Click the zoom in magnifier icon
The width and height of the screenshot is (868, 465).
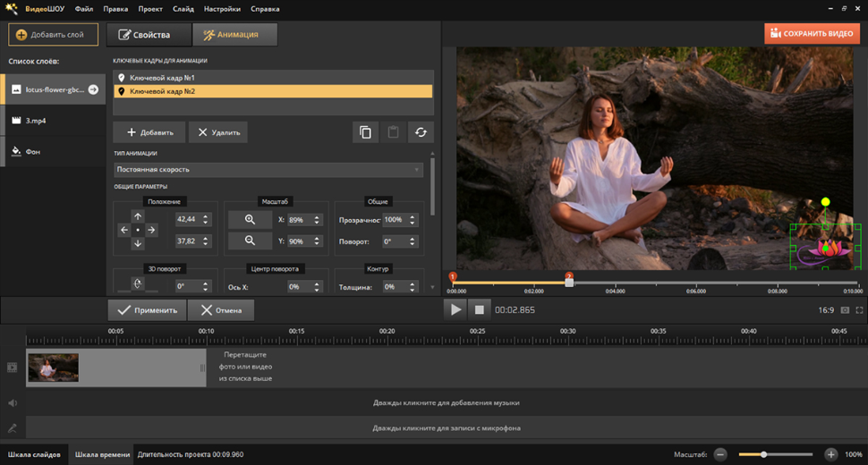250,219
